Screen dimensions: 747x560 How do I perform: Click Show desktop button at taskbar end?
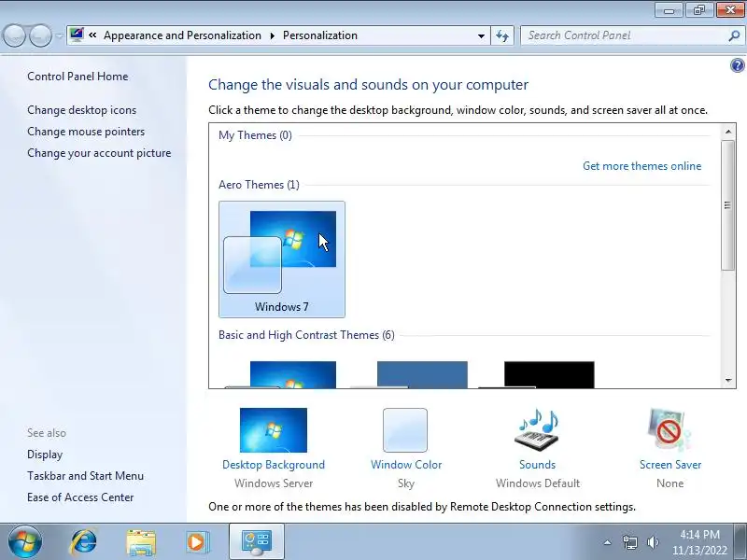pos(741,541)
